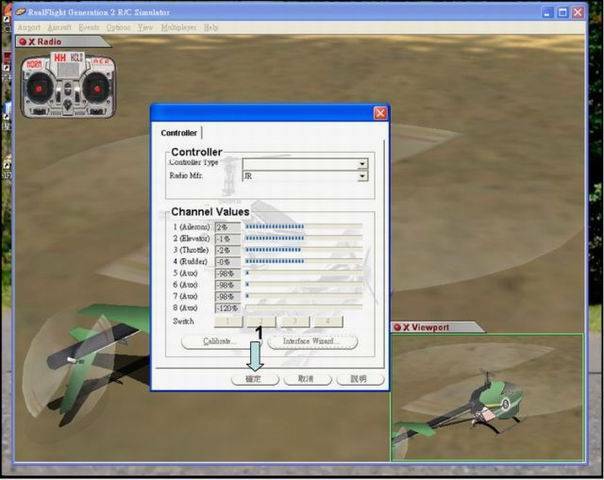Screen dimensions: 604x480
Task: Click the '7 (Aux)' channel label
Action: click(x=185, y=297)
